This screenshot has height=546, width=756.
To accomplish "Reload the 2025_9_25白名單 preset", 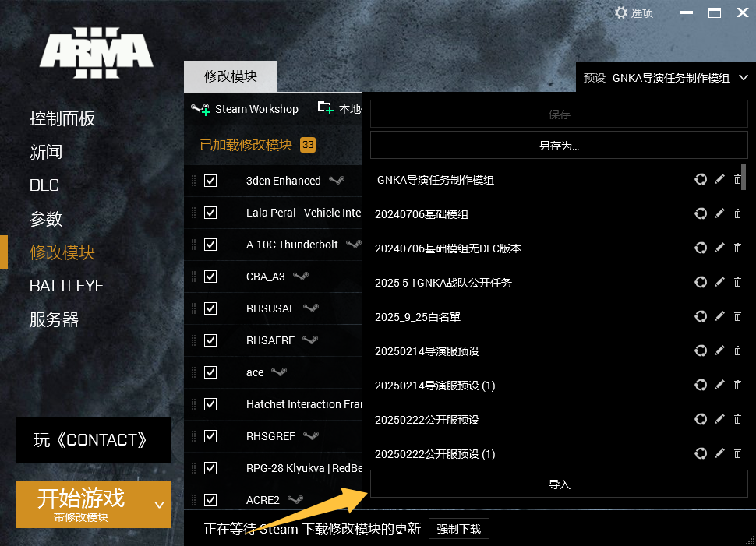I will pos(701,316).
